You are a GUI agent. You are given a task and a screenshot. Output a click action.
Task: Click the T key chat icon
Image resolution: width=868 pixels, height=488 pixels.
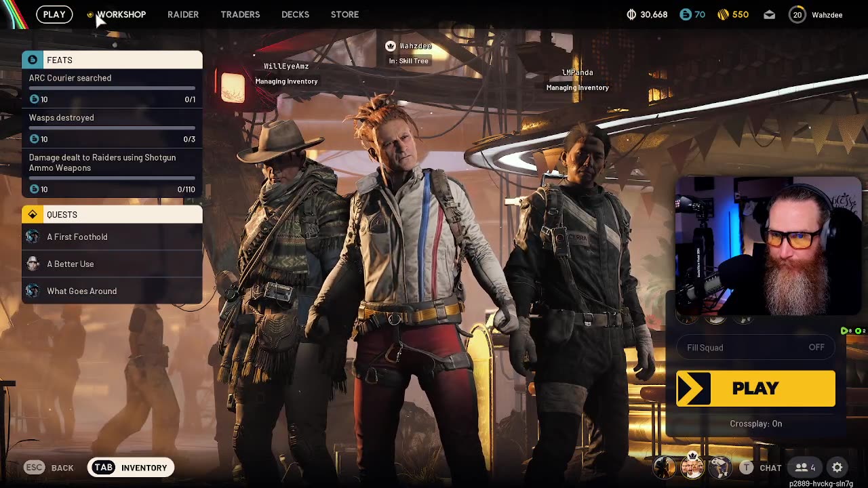(x=747, y=468)
